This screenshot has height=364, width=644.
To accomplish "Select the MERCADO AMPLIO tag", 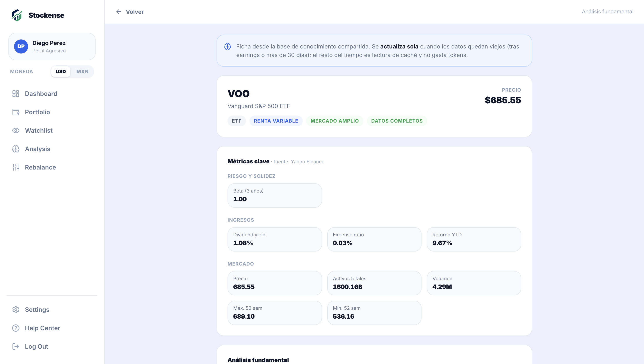I will pyautogui.click(x=334, y=121).
